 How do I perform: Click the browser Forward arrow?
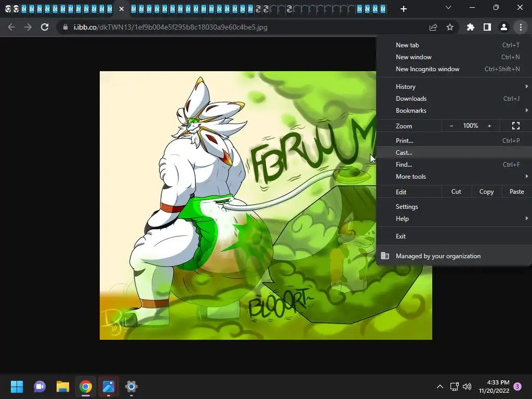[x=28, y=27]
